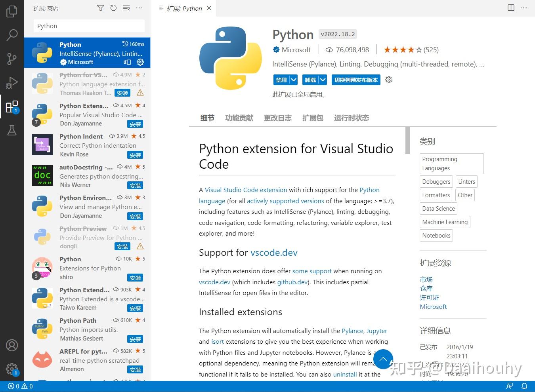The image size is (535, 392).
Task: Open the gear menu on the Python extension page
Action: (x=388, y=80)
